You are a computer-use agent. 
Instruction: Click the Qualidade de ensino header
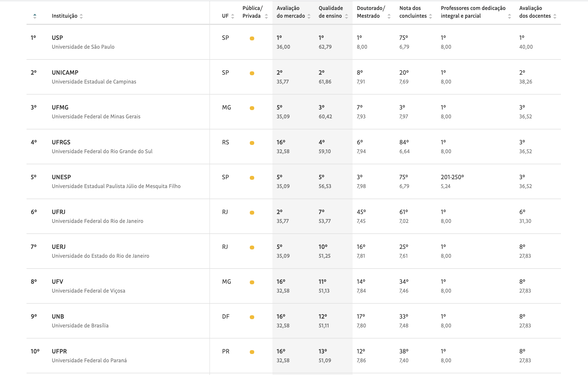pyautogui.click(x=331, y=12)
